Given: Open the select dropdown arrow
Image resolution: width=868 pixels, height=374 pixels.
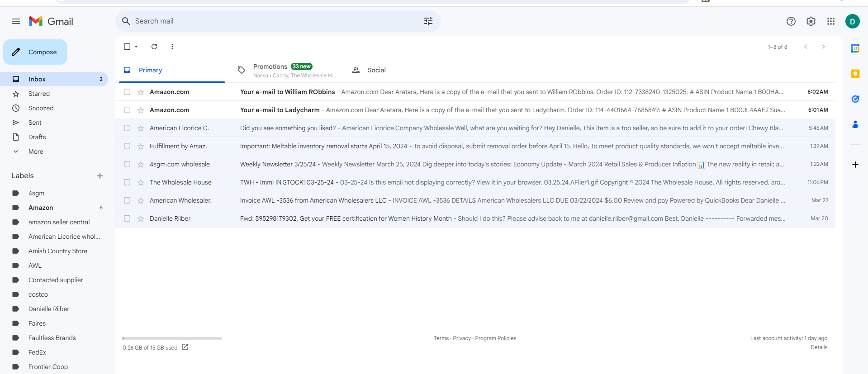Looking at the screenshot, I should point(136,47).
